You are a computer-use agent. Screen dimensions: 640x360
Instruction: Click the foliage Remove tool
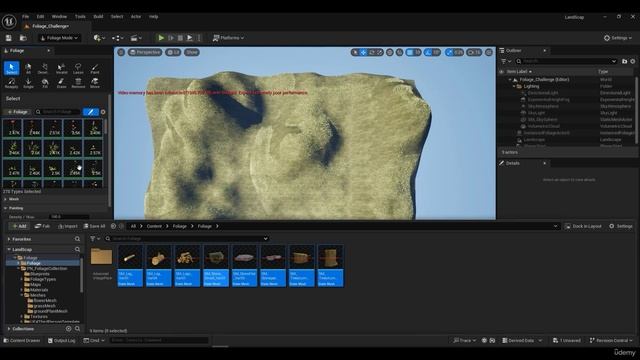(78, 83)
